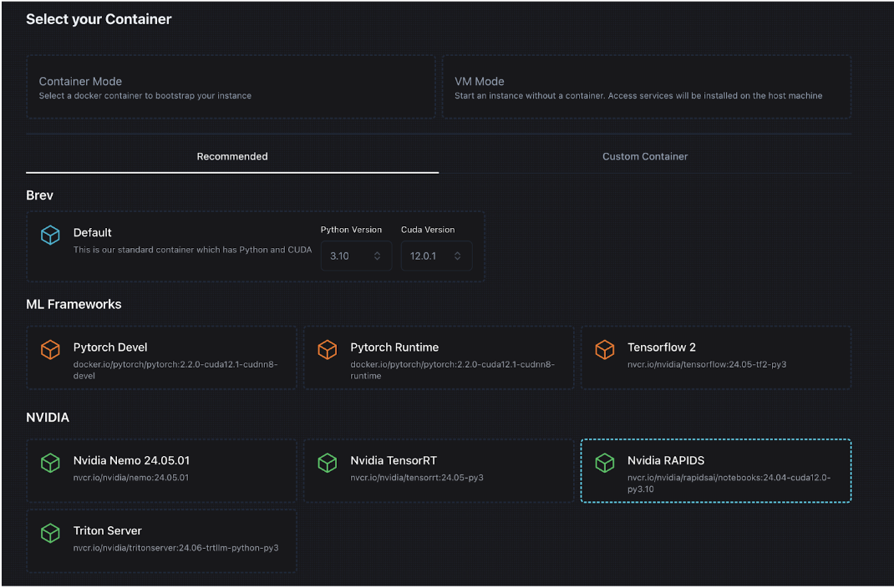Select the Pytorch Devel container title

[110, 347]
